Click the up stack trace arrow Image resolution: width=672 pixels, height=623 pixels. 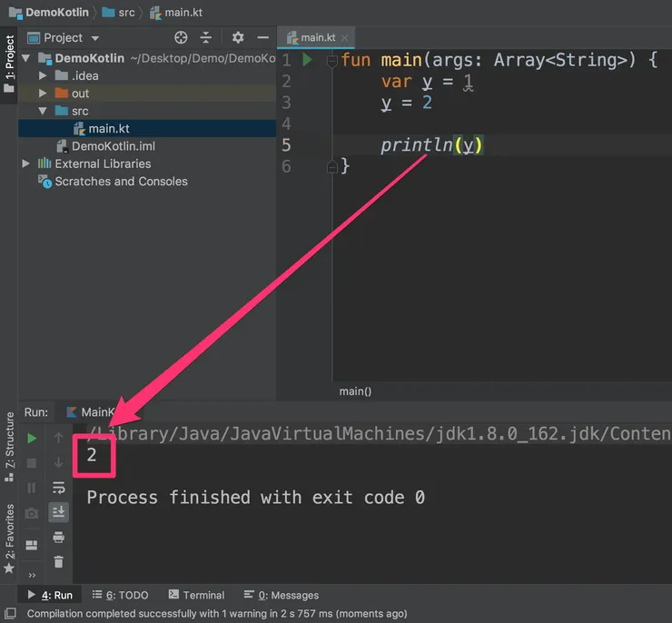[x=59, y=438]
